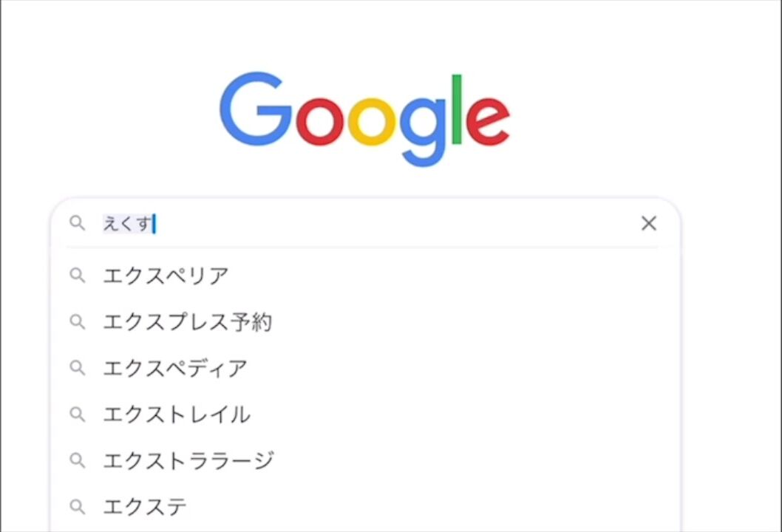Viewport: 782px width, 532px height.
Task: Click the search icon beside エクスペディア
Action: [x=77, y=368]
